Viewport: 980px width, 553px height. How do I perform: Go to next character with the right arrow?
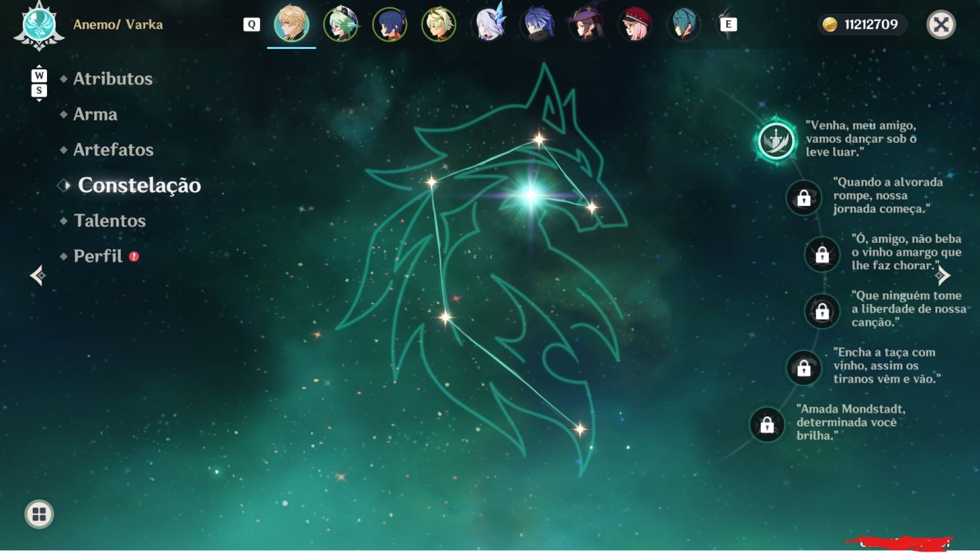point(943,275)
